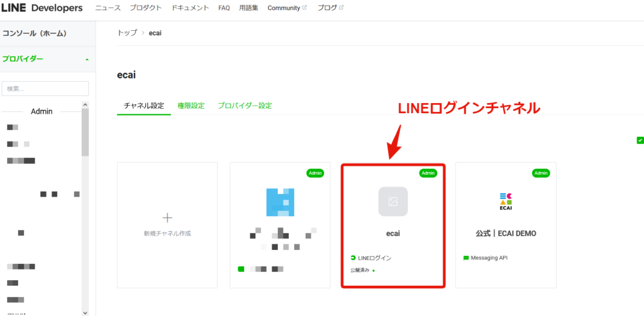This screenshot has height=316, width=644.
Task: Open the プロダクト menu item
Action: pyautogui.click(x=146, y=8)
